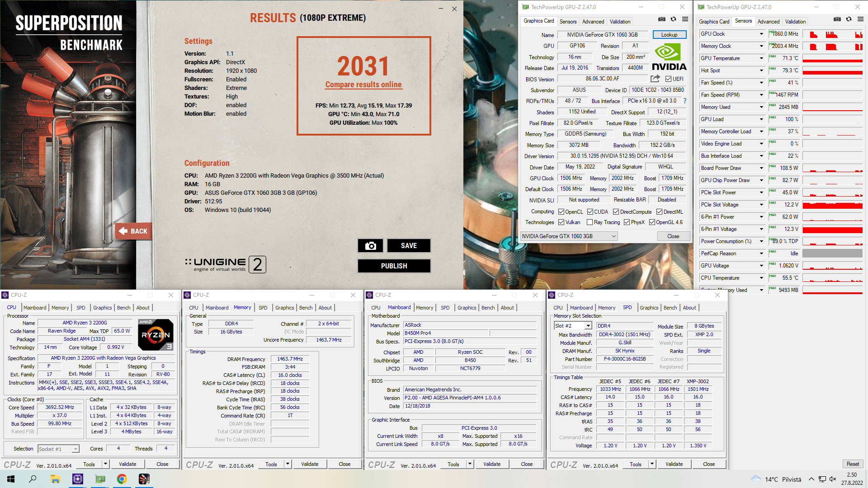Open GPU Clock sensor dropdown
The width and height of the screenshot is (868, 488).
click(x=761, y=34)
